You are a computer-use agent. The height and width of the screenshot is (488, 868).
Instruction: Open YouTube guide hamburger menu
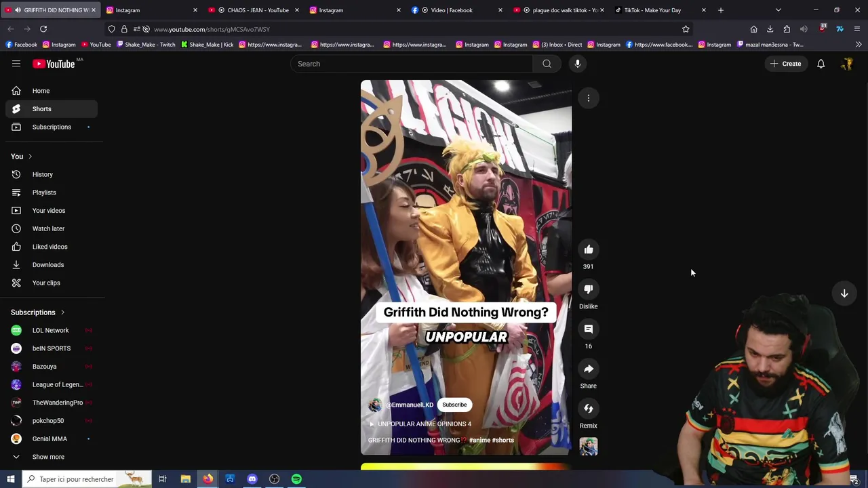click(x=16, y=64)
